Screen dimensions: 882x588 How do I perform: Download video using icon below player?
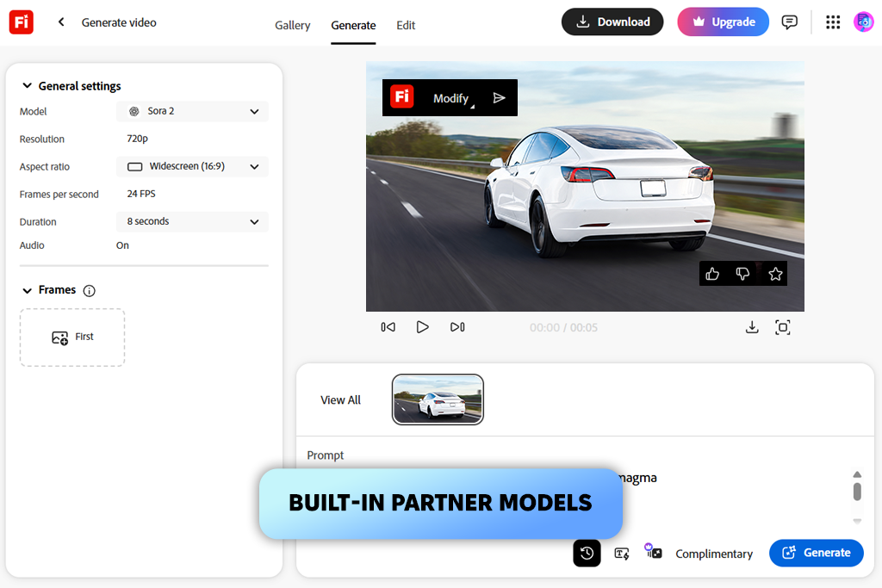(x=752, y=327)
